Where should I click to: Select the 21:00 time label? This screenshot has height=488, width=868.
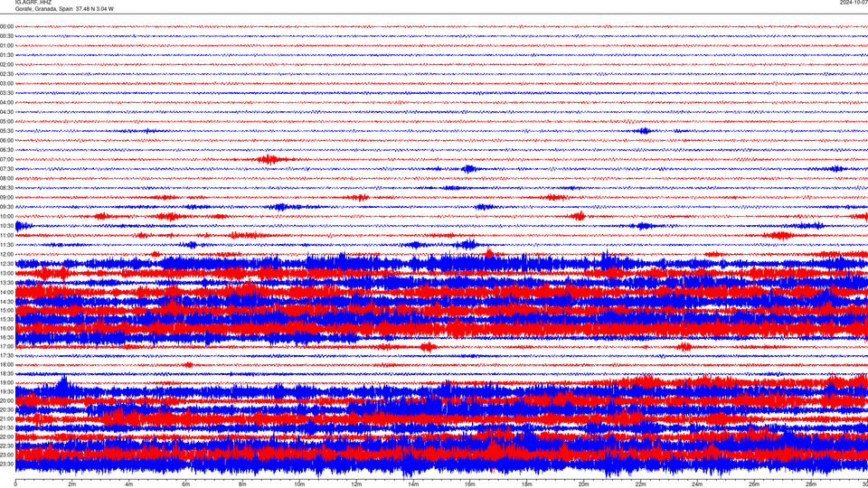click(x=6, y=418)
